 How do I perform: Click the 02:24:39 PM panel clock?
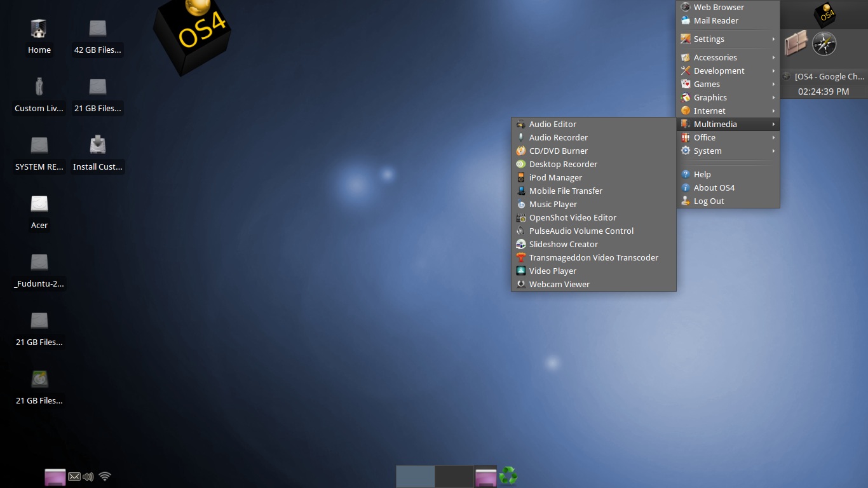(824, 91)
